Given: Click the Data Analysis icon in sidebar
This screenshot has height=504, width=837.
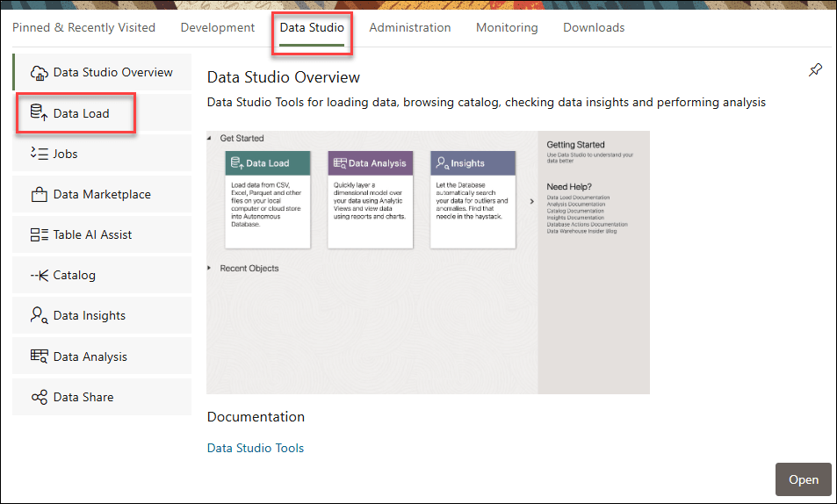Looking at the screenshot, I should coord(39,356).
